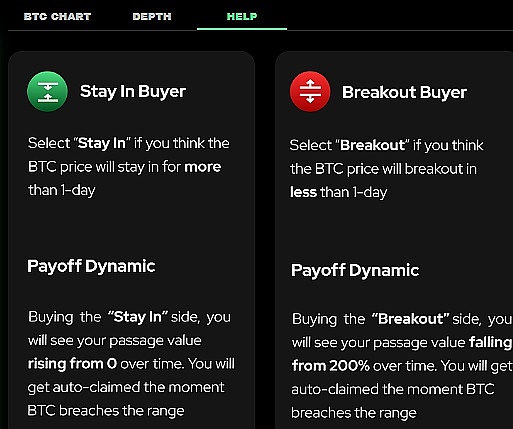Click "Stay In" in the Buying the side sentence
This screenshot has height=429, width=513.
click(x=138, y=317)
